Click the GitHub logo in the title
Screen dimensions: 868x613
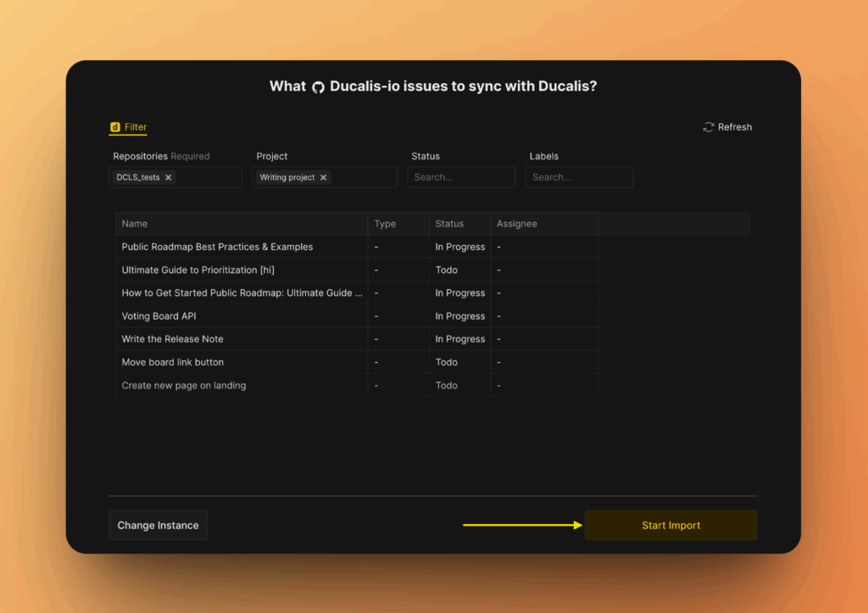tap(318, 87)
